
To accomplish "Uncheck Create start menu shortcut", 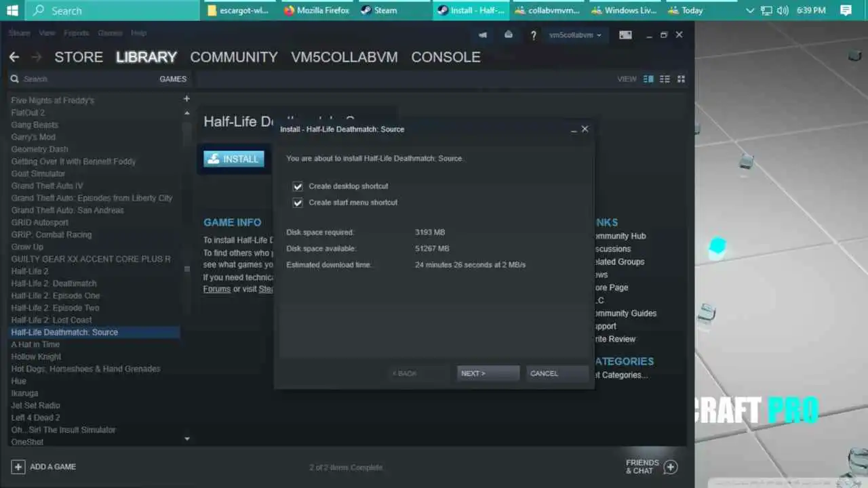I will pyautogui.click(x=298, y=203).
